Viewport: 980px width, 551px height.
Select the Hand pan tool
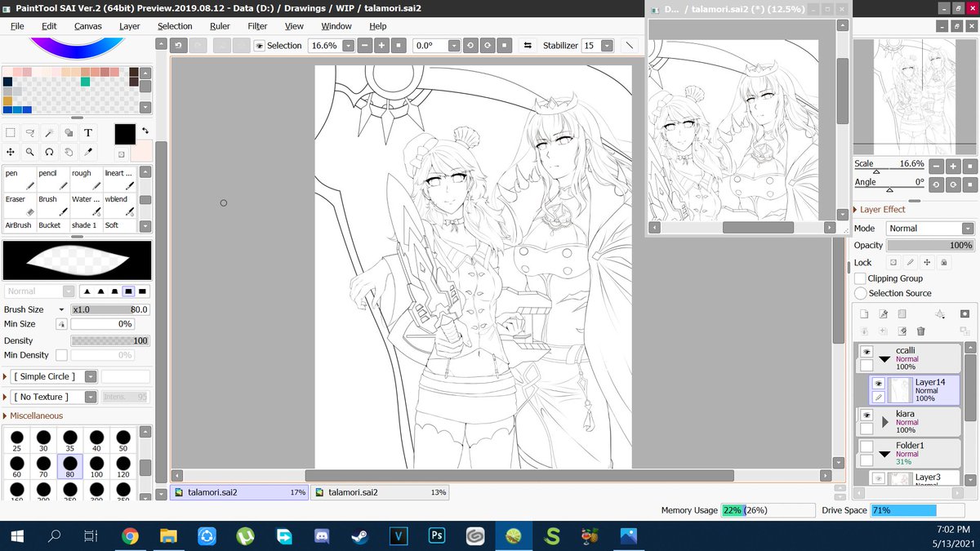tap(69, 152)
